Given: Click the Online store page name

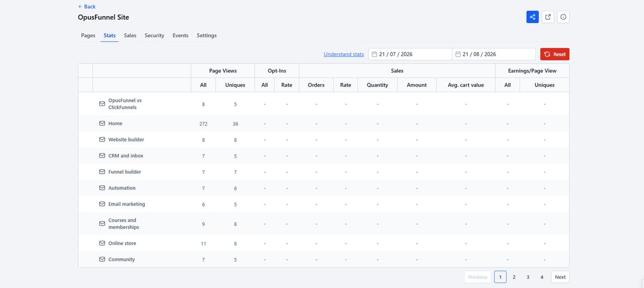Looking at the screenshot, I should [x=122, y=243].
